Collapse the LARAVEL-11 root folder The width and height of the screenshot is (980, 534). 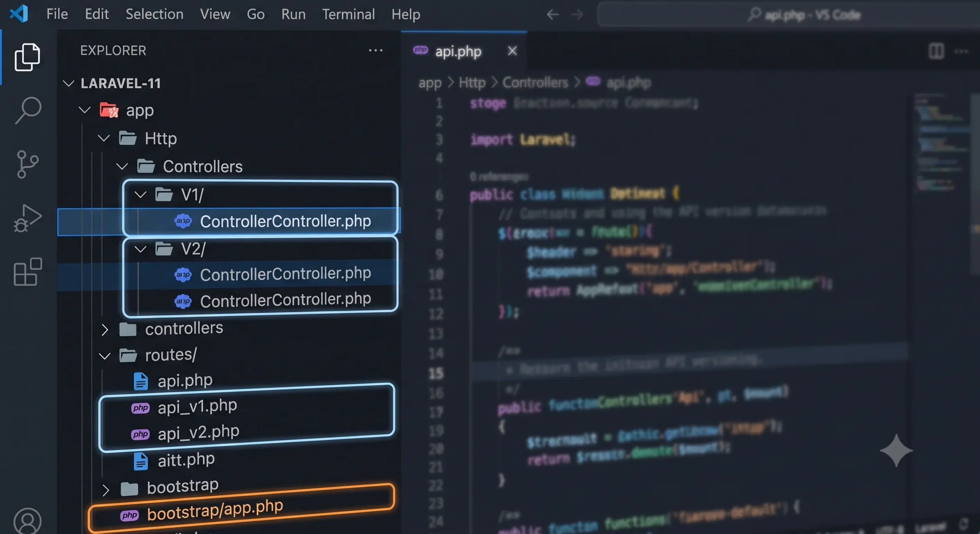click(69, 83)
